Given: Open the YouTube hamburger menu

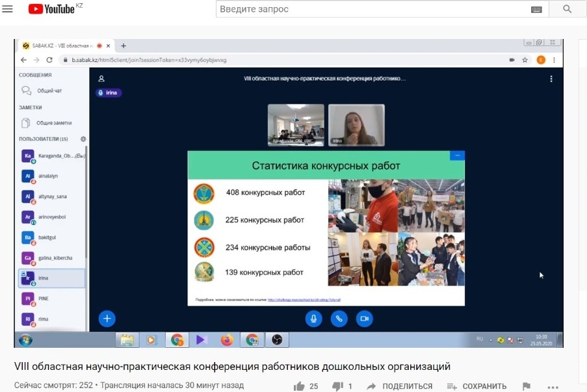Looking at the screenshot, I should [x=8, y=9].
